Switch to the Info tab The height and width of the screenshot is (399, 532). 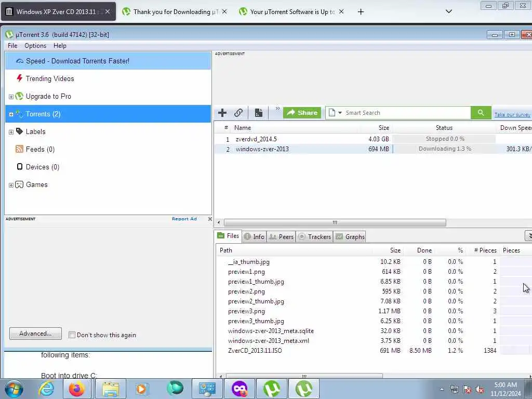pyautogui.click(x=255, y=236)
